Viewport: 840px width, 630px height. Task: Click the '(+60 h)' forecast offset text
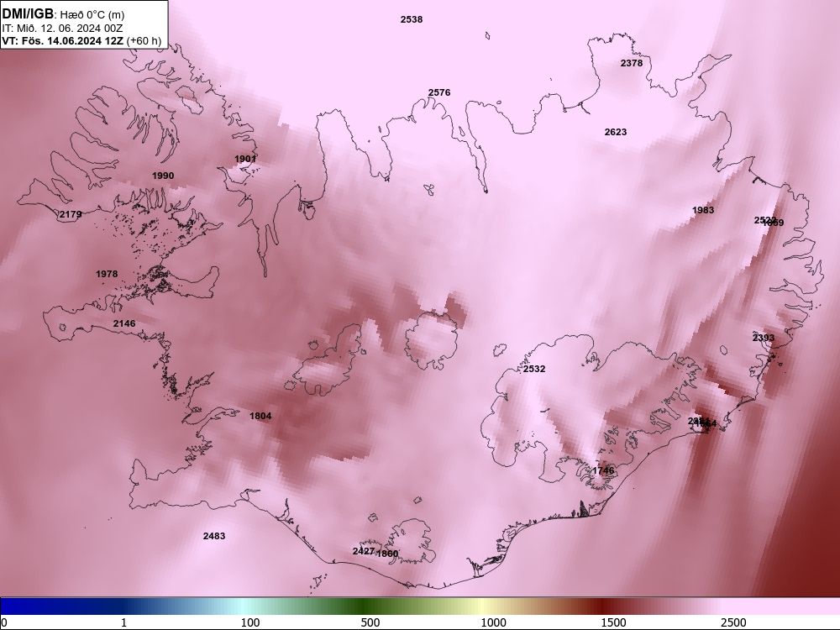(x=144, y=40)
